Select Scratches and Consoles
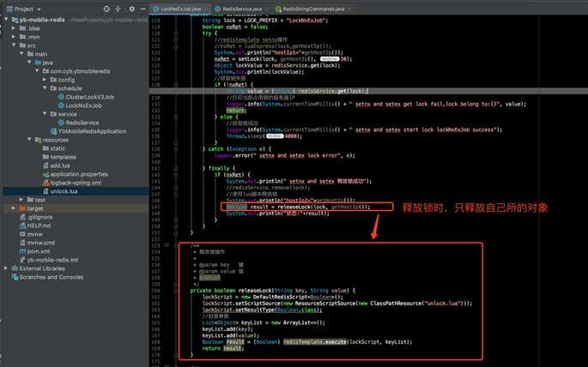 click(x=52, y=277)
